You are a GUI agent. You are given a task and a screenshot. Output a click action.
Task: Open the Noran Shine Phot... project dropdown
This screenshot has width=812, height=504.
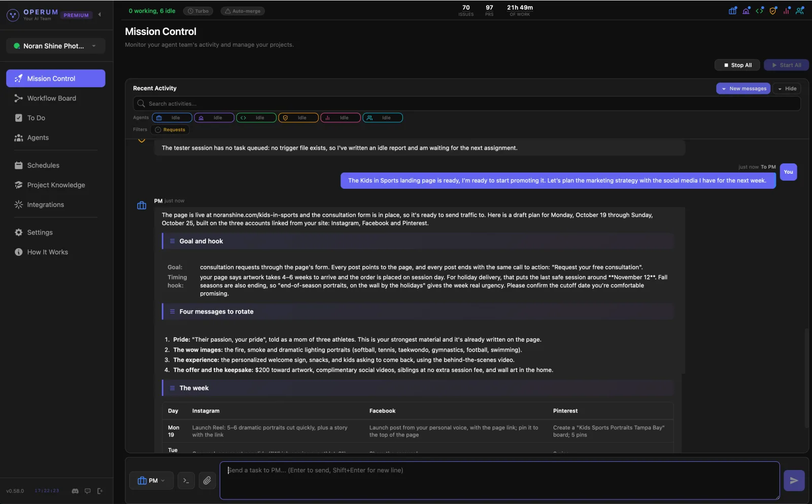coord(56,46)
